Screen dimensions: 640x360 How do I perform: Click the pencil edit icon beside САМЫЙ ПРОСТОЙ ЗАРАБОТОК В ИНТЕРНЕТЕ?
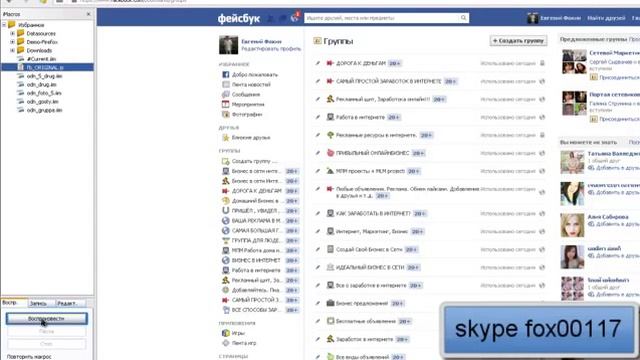(x=318, y=81)
